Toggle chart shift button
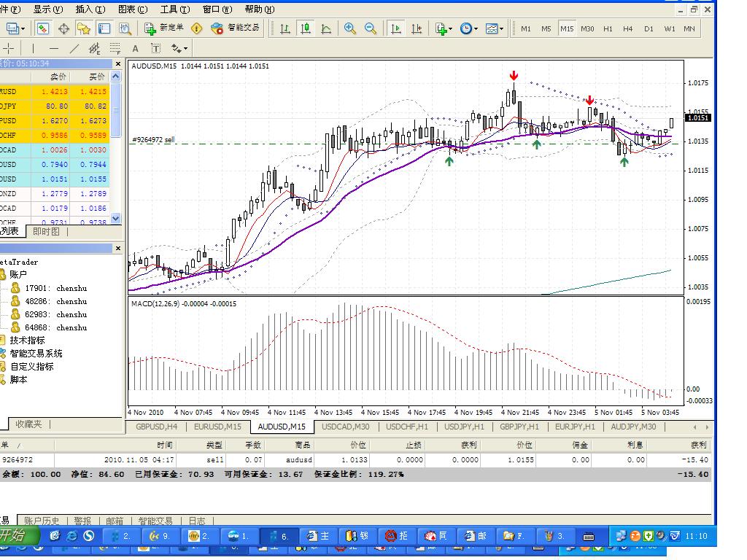The height and width of the screenshot is (560, 747). point(416,29)
